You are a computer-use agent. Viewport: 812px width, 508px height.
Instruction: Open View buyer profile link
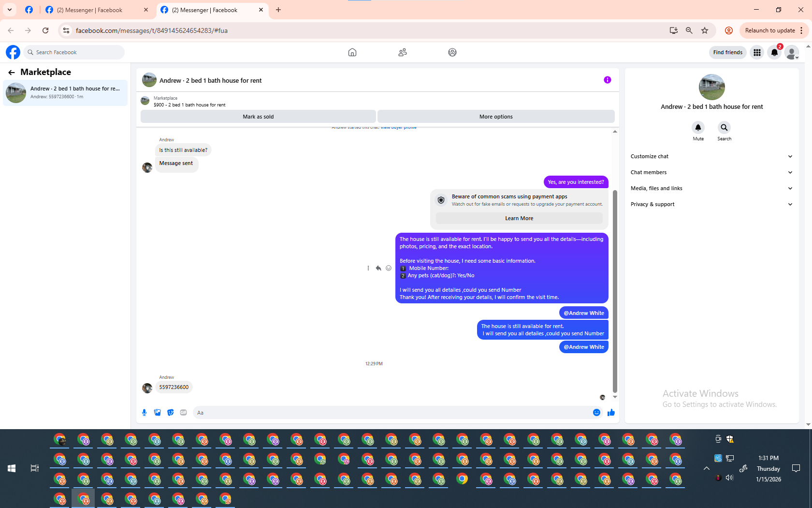398,128
